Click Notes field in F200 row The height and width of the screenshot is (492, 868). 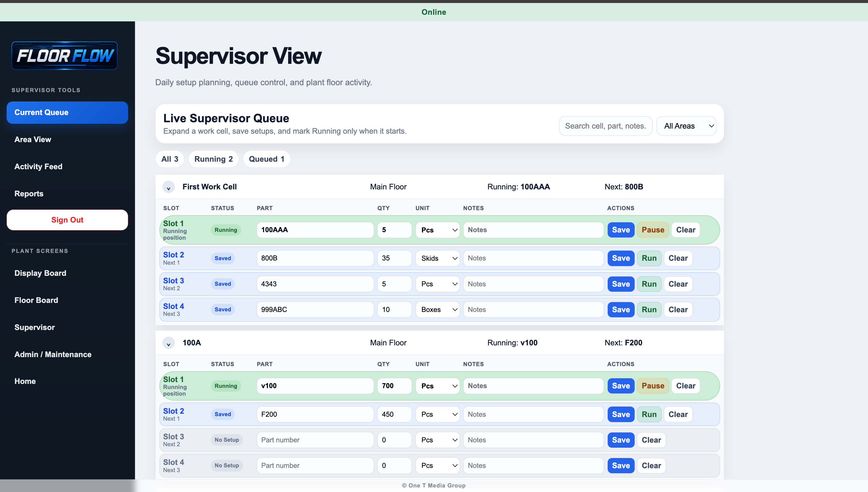click(x=533, y=414)
